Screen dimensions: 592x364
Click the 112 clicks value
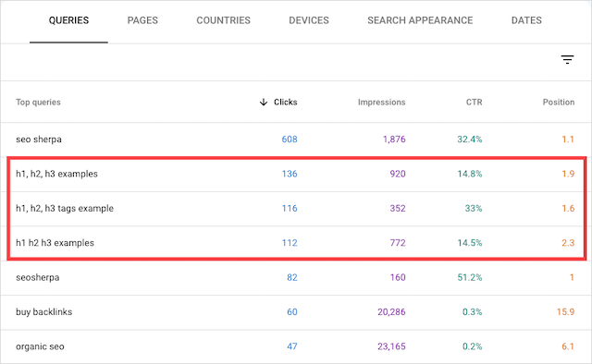290,243
